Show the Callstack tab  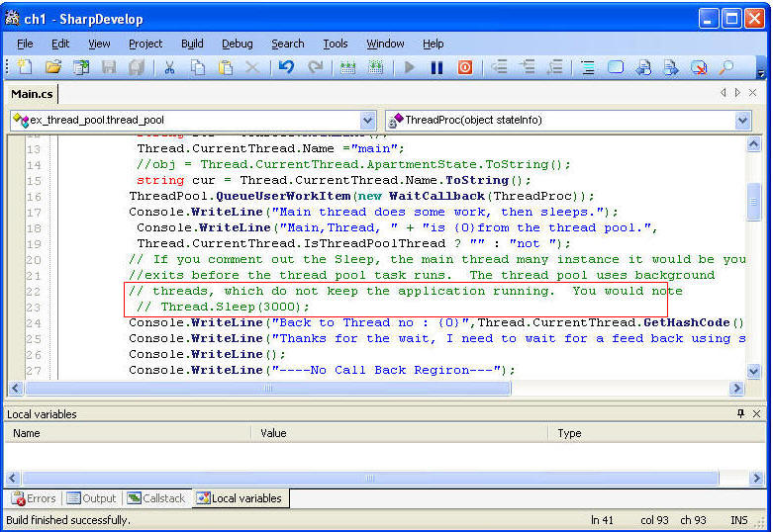[x=156, y=498]
